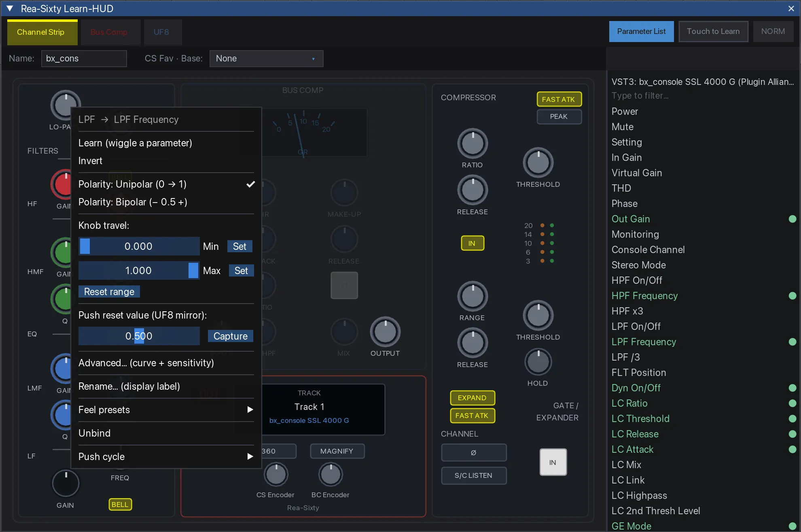Click the gate RELEASE knob

pyautogui.click(x=473, y=343)
